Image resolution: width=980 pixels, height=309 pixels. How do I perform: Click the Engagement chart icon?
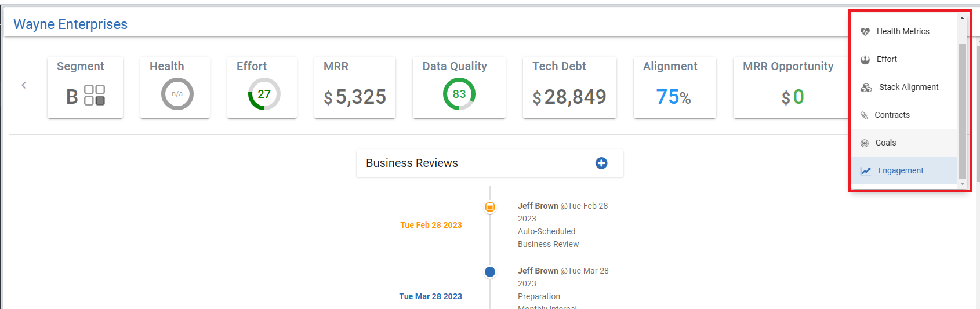click(866, 171)
